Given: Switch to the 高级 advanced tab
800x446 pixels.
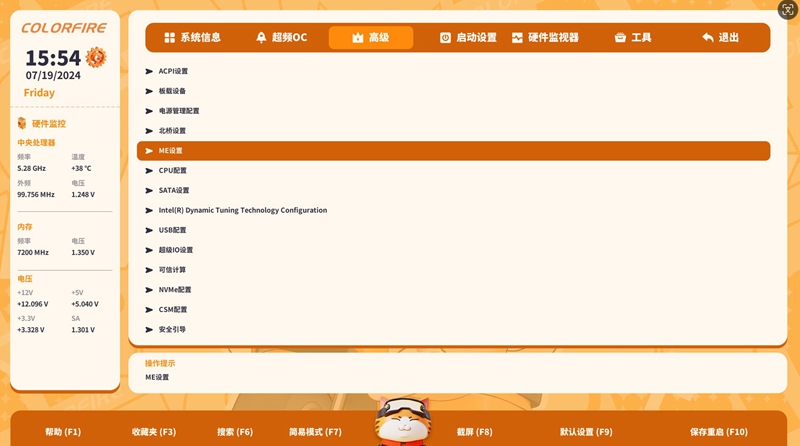Looking at the screenshot, I should point(370,38).
